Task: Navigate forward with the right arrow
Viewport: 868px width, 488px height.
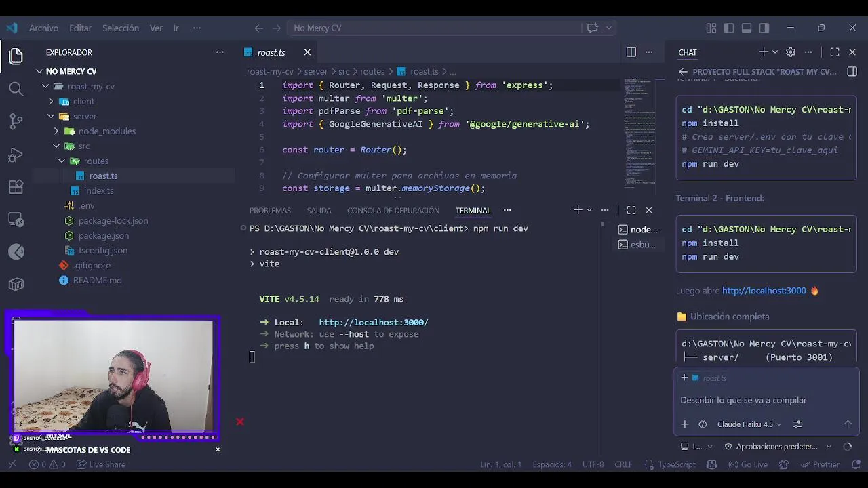Action: tap(276, 28)
